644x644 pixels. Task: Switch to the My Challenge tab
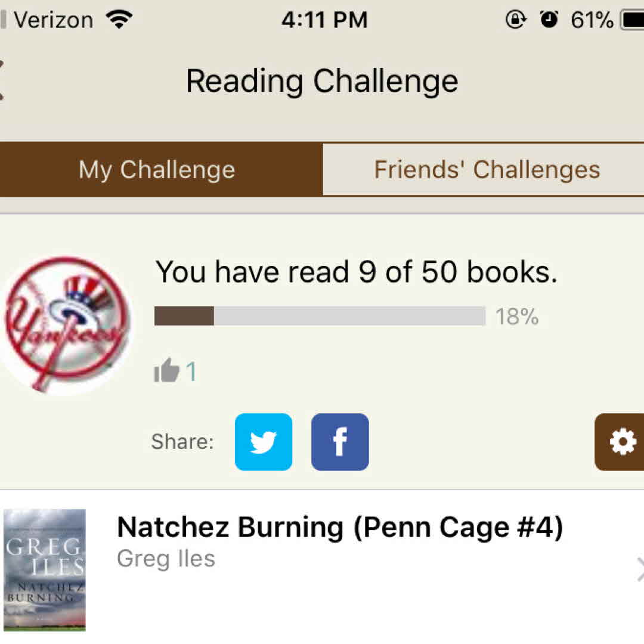tap(157, 170)
